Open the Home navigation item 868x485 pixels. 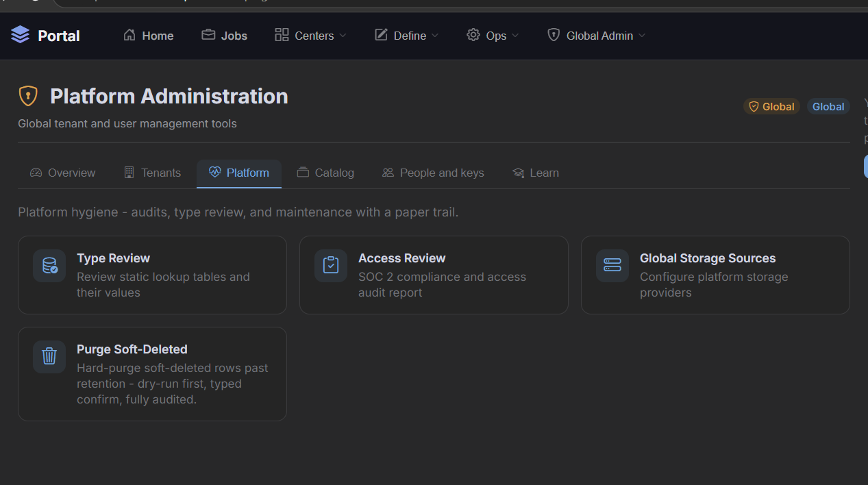149,36
